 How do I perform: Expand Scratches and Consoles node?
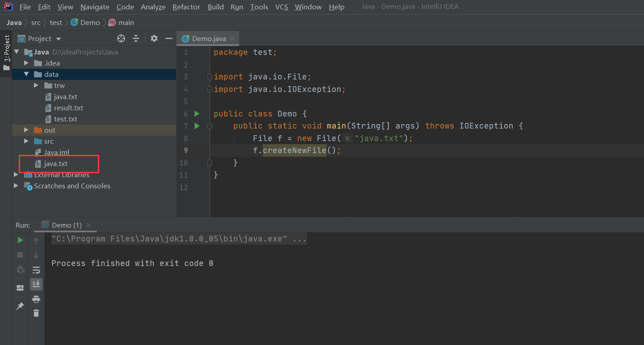click(17, 186)
